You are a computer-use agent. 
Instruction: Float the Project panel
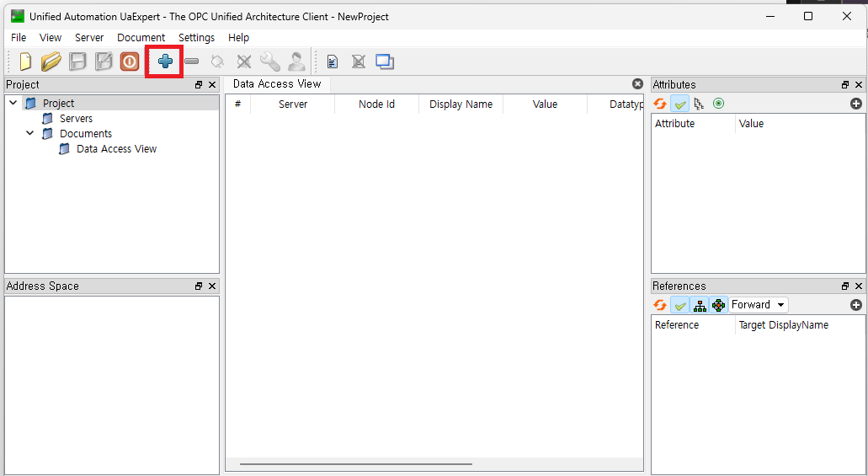pyautogui.click(x=199, y=85)
